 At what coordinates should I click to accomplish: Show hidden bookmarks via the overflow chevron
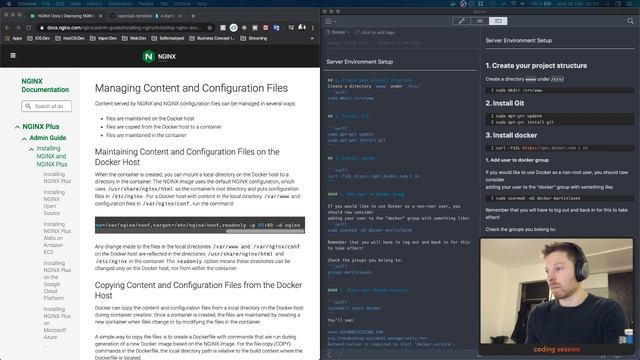[x=312, y=38]
